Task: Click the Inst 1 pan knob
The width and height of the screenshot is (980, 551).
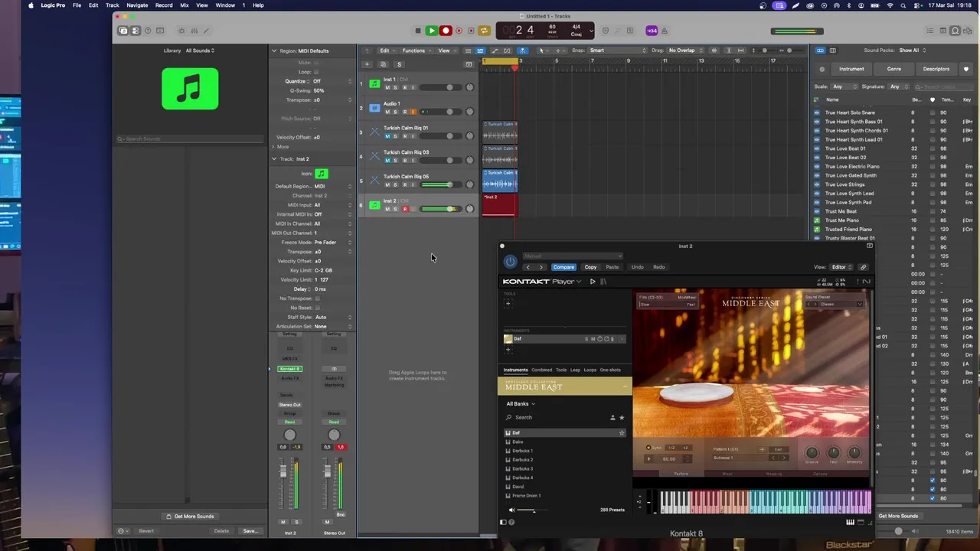Action: [x=470, y=87]
